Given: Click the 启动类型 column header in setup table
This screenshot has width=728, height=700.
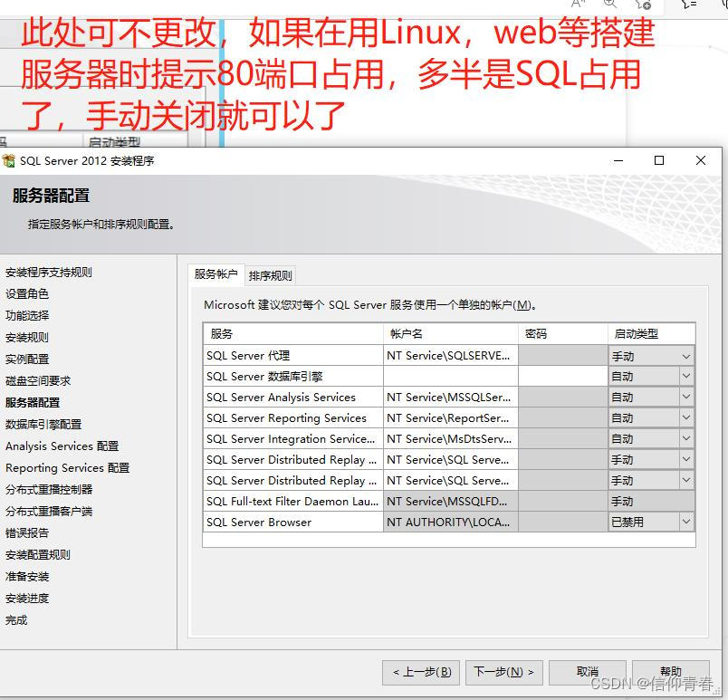Looking at the screenshot, I should (651, 334).
